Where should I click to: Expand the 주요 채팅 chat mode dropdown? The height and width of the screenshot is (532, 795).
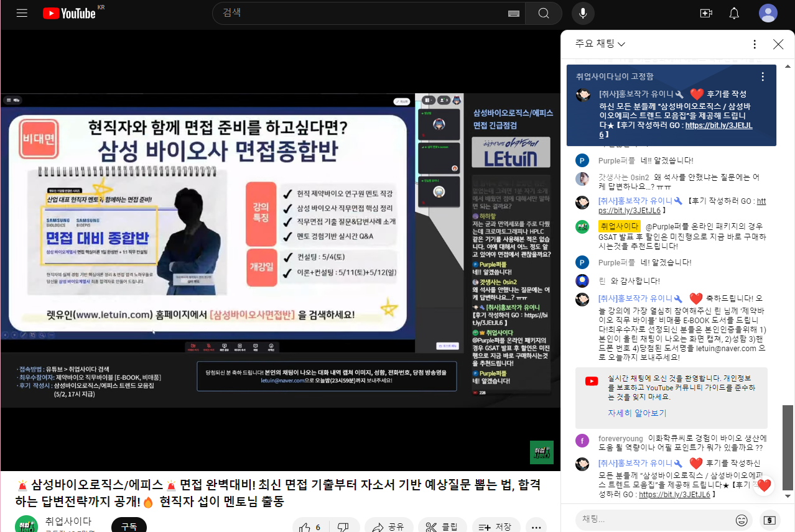tap(600, 44)
